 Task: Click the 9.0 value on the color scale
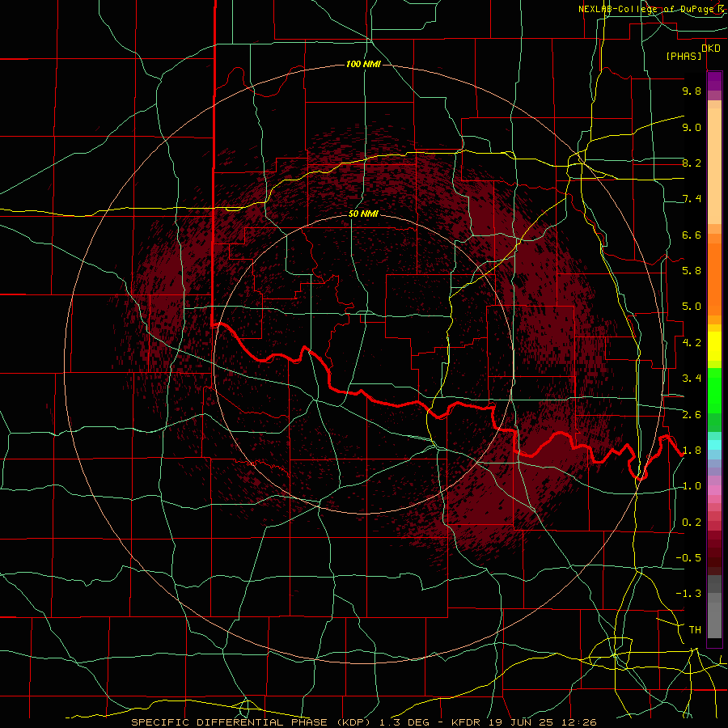[x=692, y=128]
